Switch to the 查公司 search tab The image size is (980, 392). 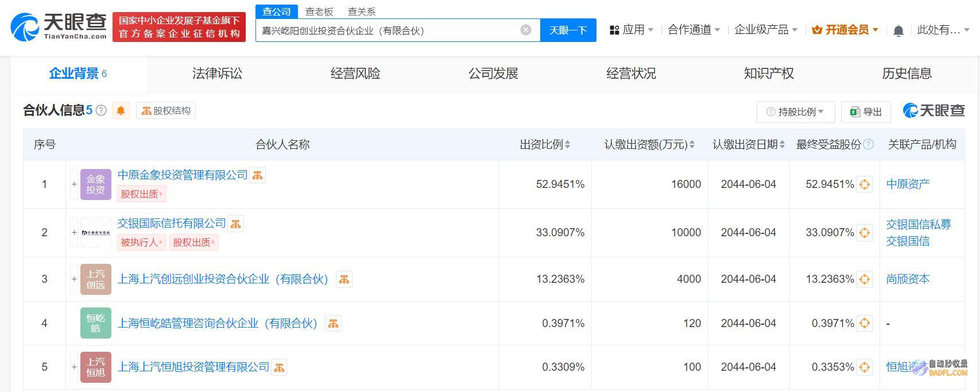(x=277, y=11)
